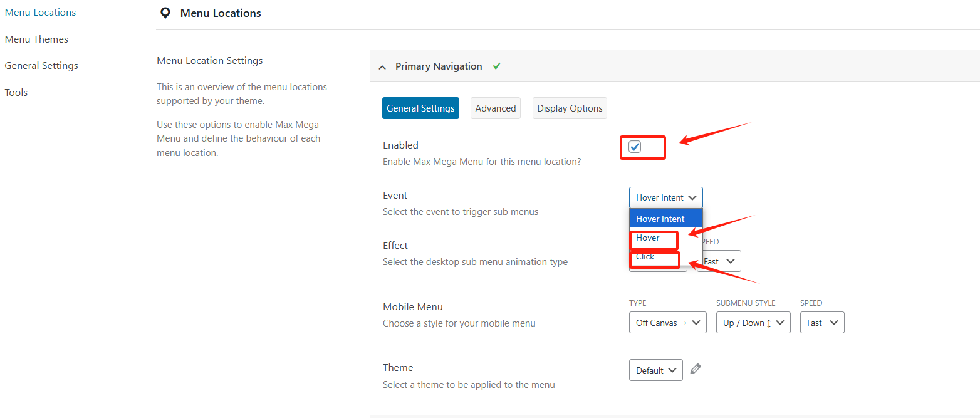The height and width of the screenshot is (418, 980).
Task: Click the location pin icon in header
Action: pyautogui.click(x=165, y=13)
